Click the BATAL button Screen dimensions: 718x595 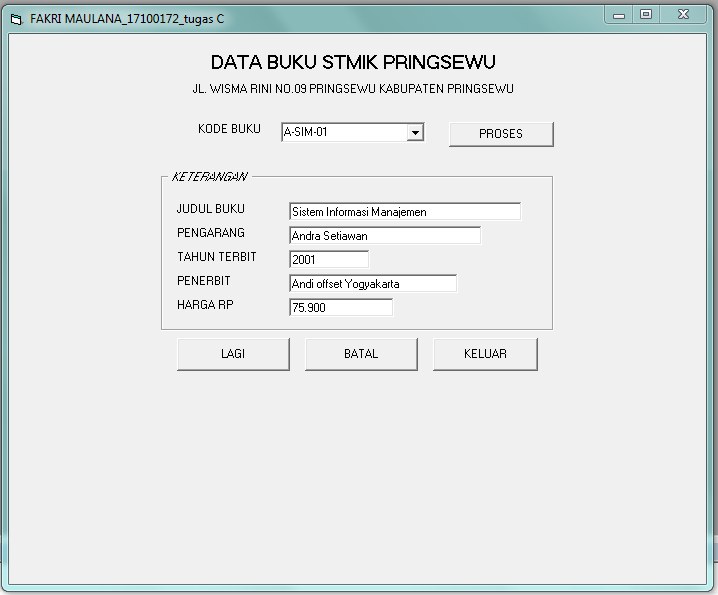tap(361, 354)
